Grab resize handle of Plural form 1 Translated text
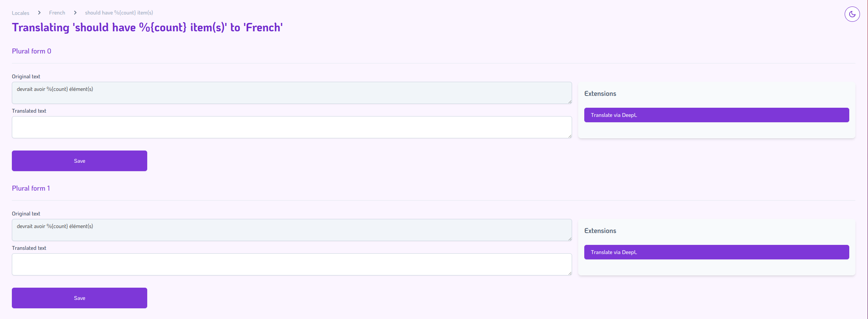This screenshot has height=319, width=868. click(x=570, y=273)
